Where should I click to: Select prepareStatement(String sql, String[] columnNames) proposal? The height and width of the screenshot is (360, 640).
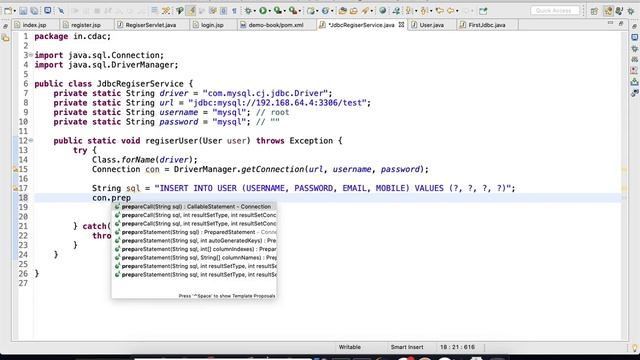(x=194, y=258)
